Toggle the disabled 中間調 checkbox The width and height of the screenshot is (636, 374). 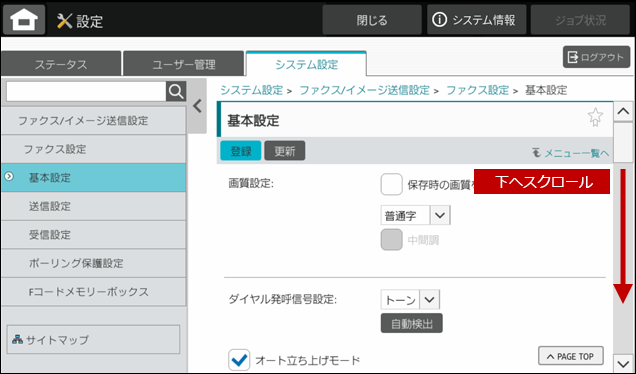pos(391,240)
